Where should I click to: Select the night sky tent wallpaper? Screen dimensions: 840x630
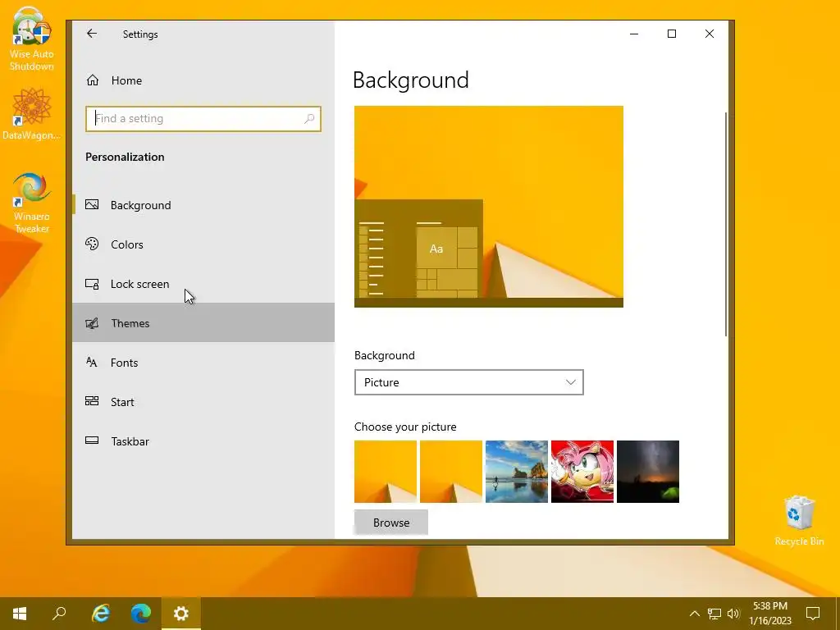click(648, 472)
